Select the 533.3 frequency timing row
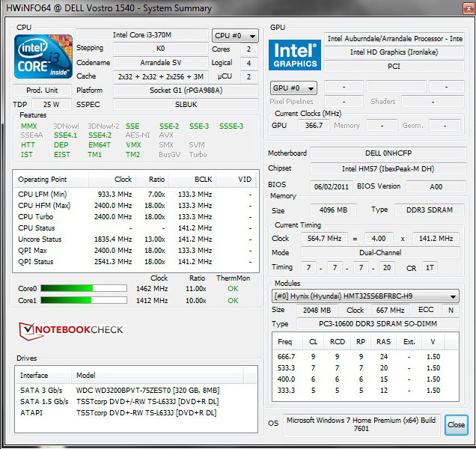This screenshot has width=476, height=449. coord(364,368)
